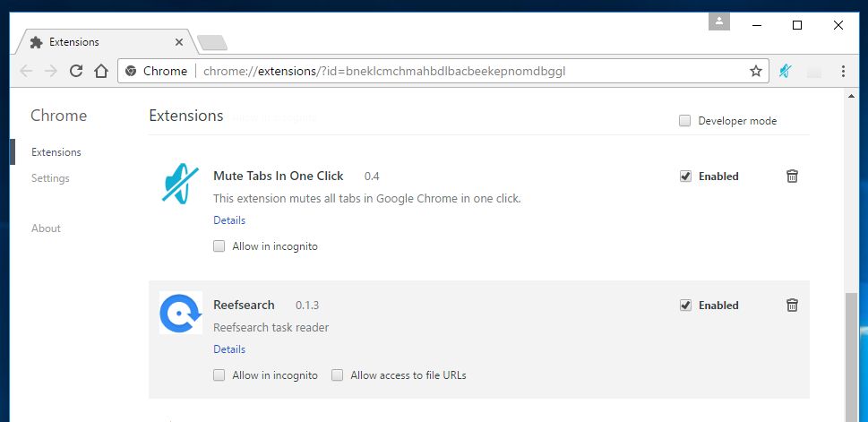Viewport: 868px width, 422px height.
Task: Open Details link for Reefsearch
Action: [229, 349]
